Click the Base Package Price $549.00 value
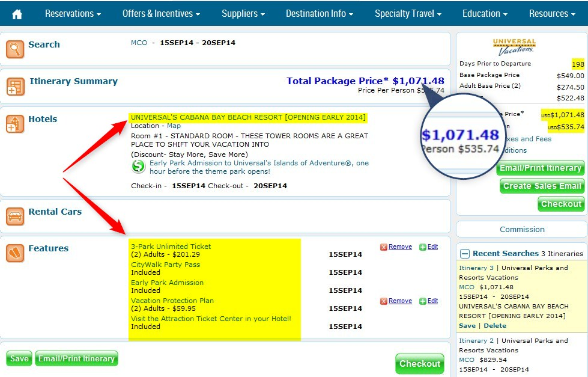 pyautogui.click(x=571, y=76)
